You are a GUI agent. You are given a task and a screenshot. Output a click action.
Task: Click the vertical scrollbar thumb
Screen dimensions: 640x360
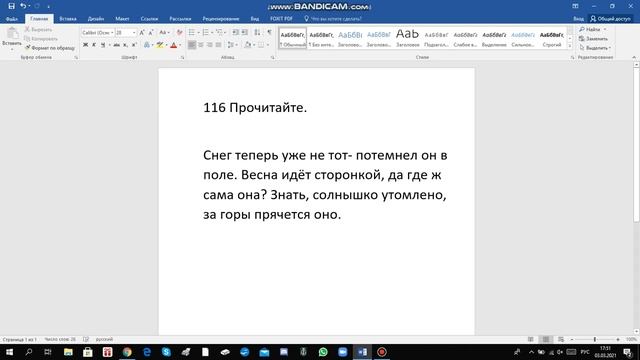point(636,144)
